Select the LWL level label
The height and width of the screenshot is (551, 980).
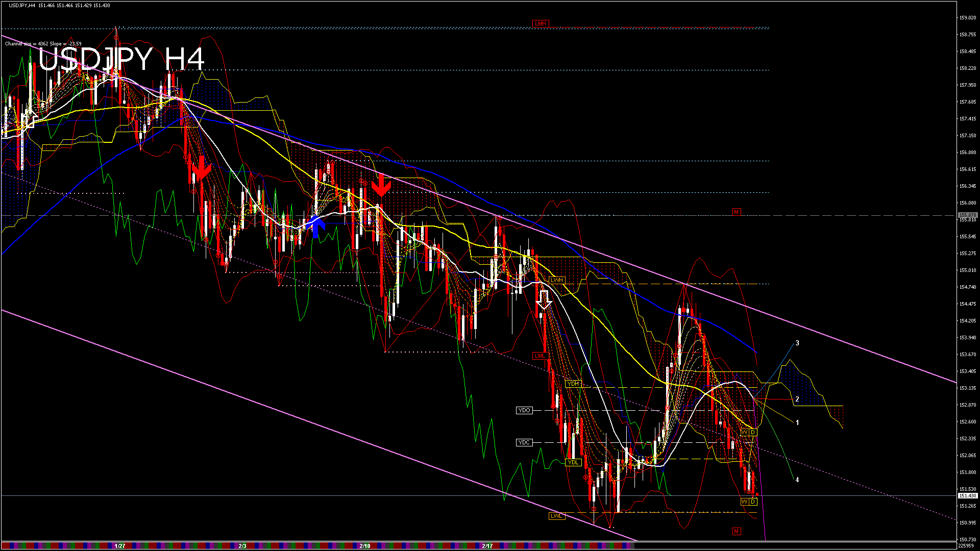556,516
